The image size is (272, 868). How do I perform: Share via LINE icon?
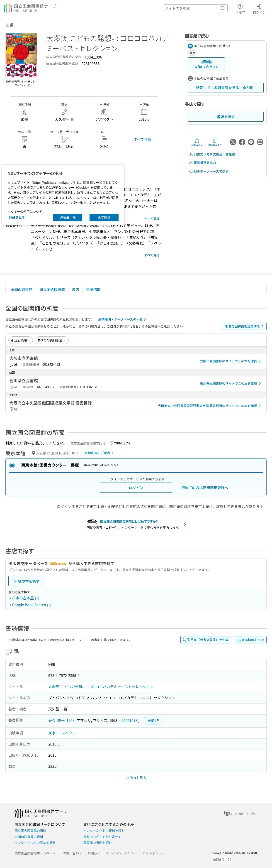tap(251, 142)
